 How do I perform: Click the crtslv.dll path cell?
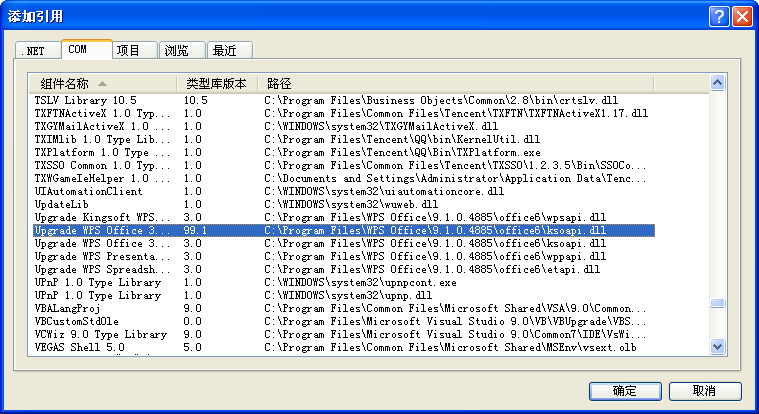(x=441, y=100)
